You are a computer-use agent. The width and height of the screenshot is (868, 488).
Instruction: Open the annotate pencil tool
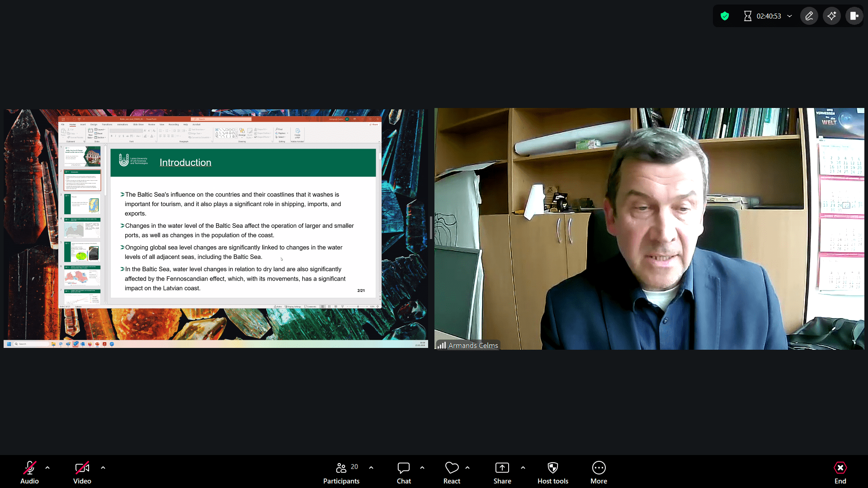(x=809, y=16)
